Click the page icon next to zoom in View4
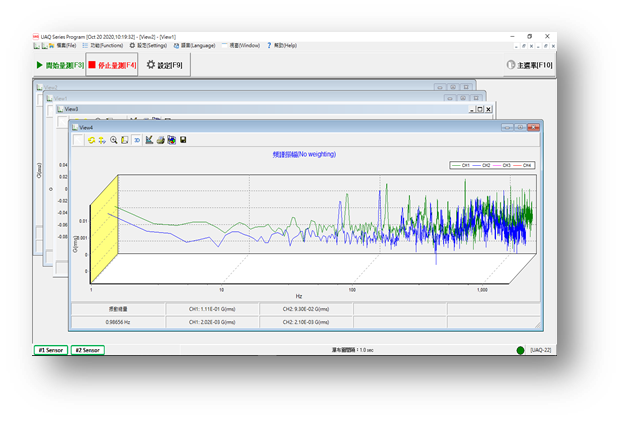The width and height of the screenshot is (622, 421). [125, 140]
